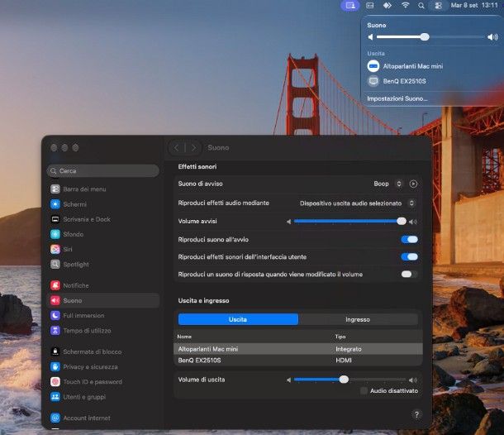Click highlighted screen mirroring menu bar icon
This screenshot has height=435, width=504.
pyautogui.click(x=350, y=6)
